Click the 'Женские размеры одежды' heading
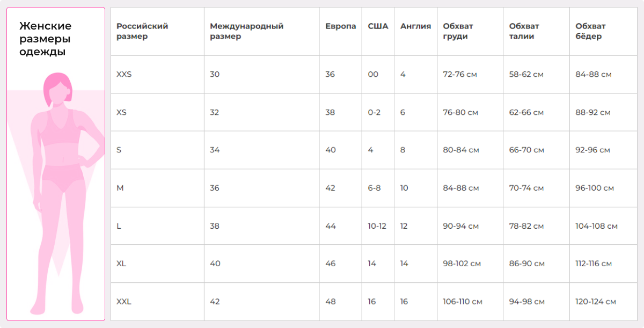The height and width of the screenshot is (328, 644). click(45, 39)
